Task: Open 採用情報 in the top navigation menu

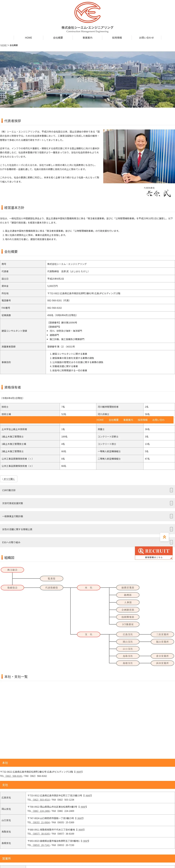Action: click(117, 38)
